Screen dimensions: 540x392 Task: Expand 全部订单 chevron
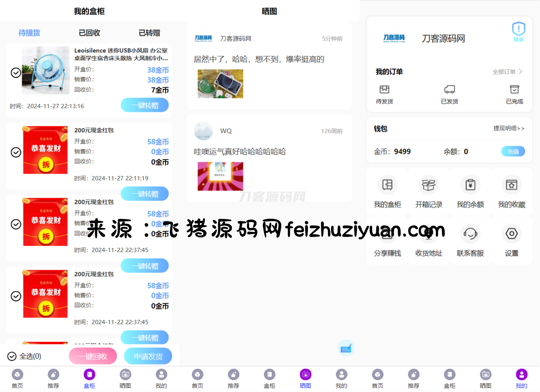coord(520,72)
